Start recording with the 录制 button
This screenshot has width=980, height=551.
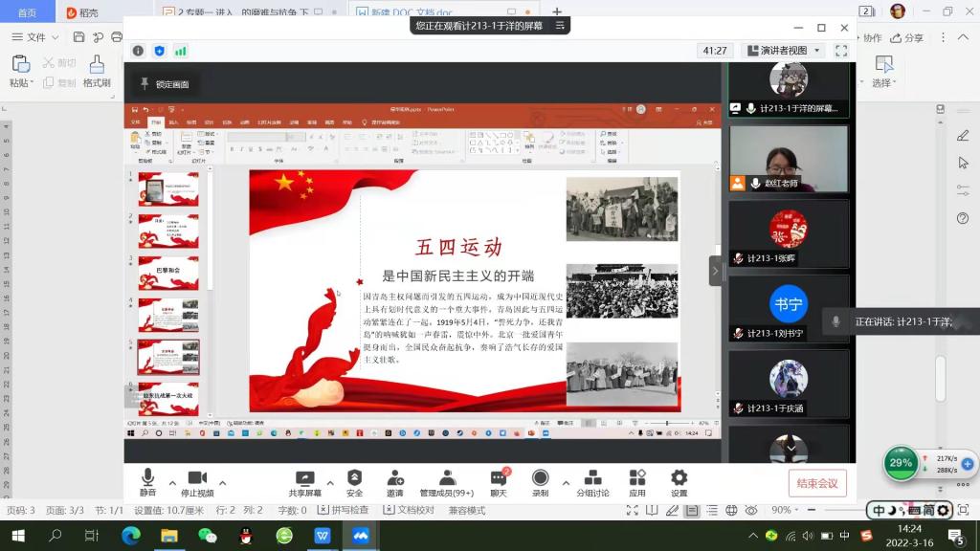coord(541,478)
